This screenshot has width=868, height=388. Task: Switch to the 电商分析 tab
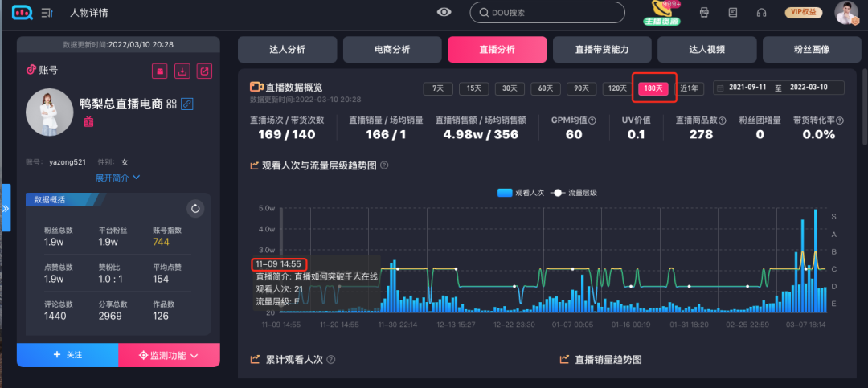(392, 50)
